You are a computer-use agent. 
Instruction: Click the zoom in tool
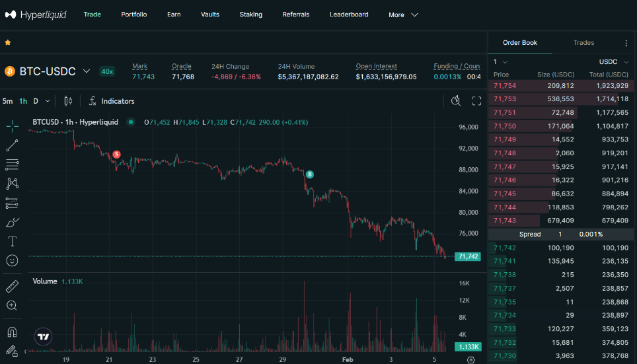click(x=12, y=305)
